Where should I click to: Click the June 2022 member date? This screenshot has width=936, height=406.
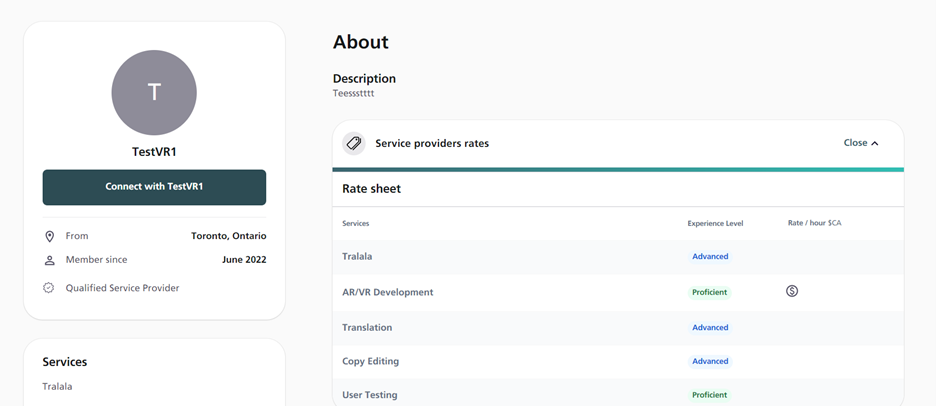pyautogui.click(x=244, y=260)
